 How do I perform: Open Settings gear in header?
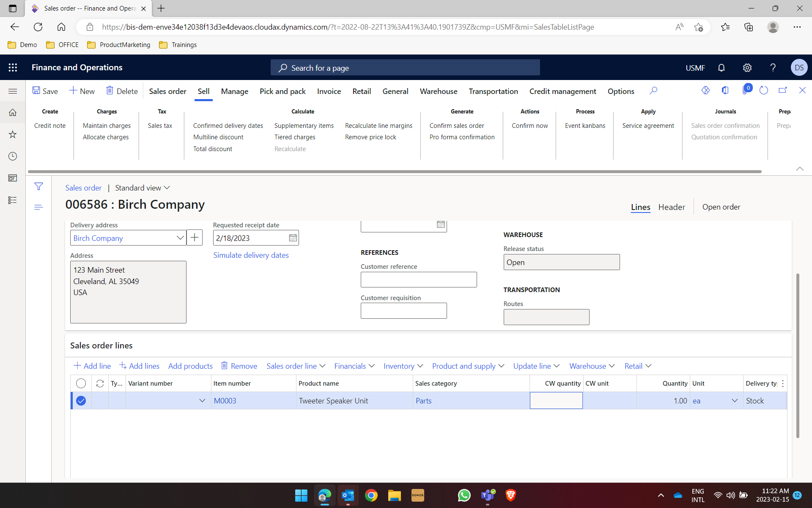coord(747,68)
